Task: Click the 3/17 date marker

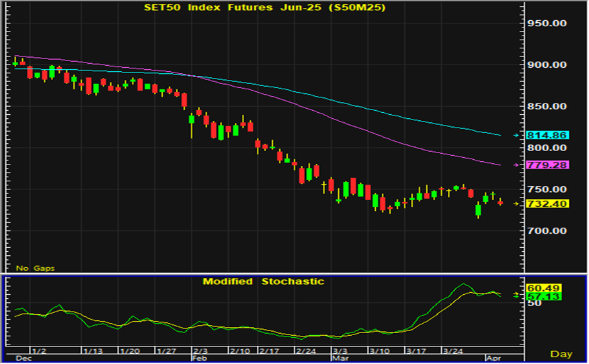Action: pyautogui.click(x=416, y=351)
